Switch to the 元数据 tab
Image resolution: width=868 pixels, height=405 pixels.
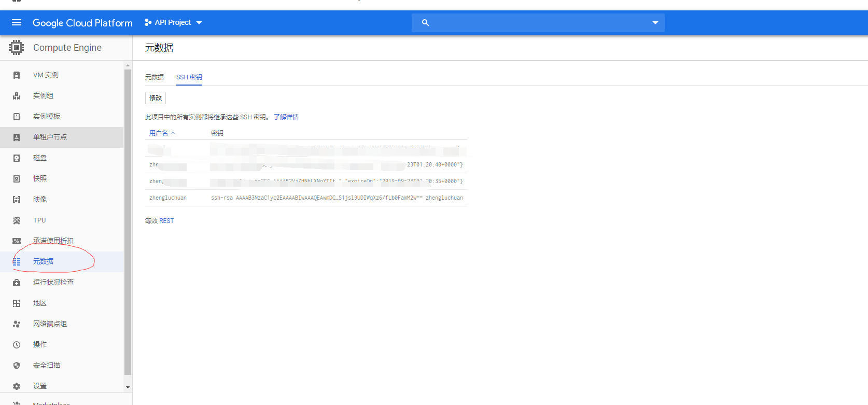tap(155, 77)
